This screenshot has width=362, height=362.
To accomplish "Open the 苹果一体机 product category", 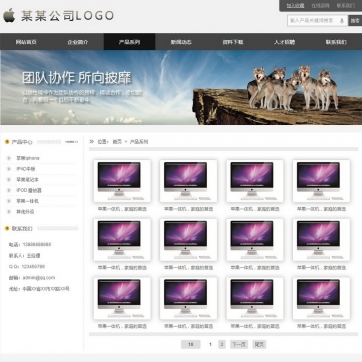I will point(27,201).
